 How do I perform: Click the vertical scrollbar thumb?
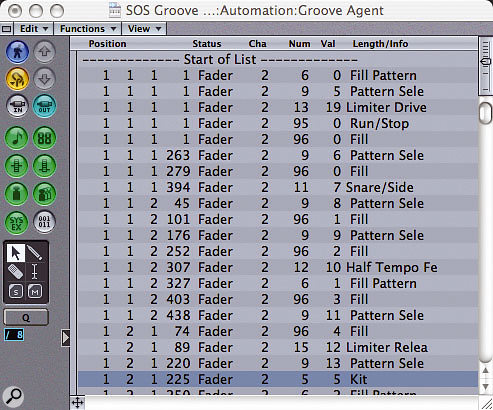(x=485, y=113)
